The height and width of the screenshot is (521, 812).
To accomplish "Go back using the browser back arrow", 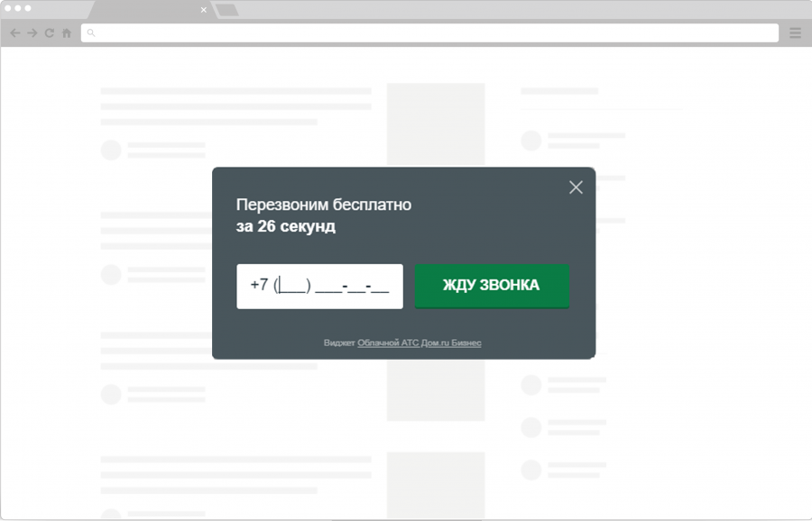I will click(14, 33).
